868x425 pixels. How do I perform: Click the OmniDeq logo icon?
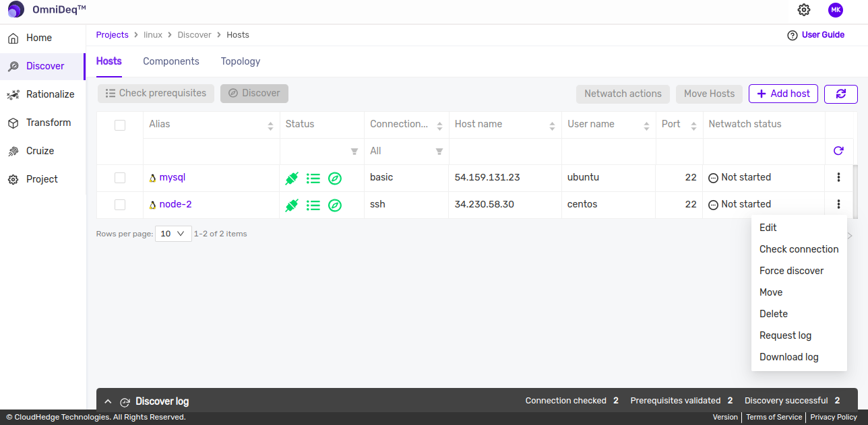(16, 10)
